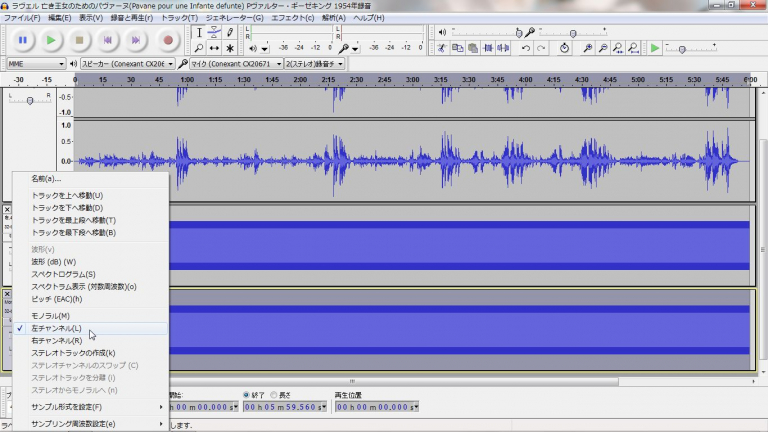Select the Time Shift tool

tap(214, 48)
